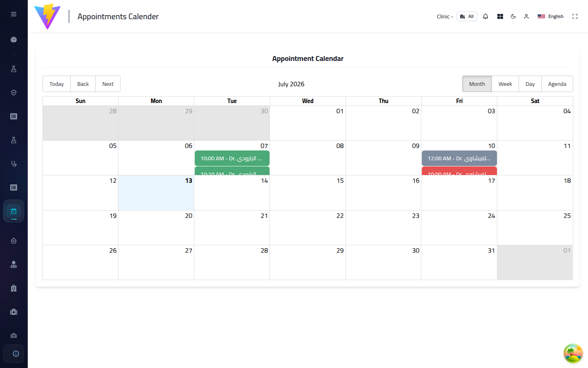Open the hamburger menu in the sidebar
This screenshot has width=588, height=368.
[13, 14]
